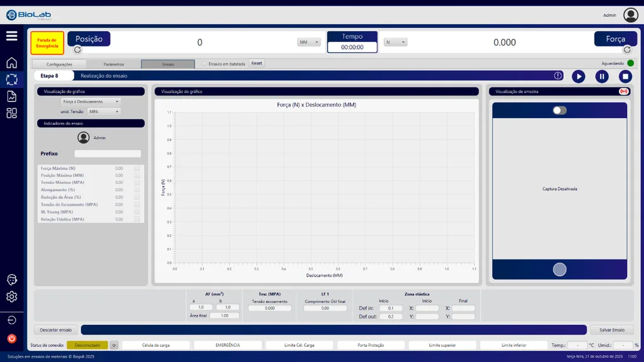Image resolution: width=644 pixels, height=362 pixels.
Task: Click the green Aguardando status indicator
Action: tap(630, 63)
